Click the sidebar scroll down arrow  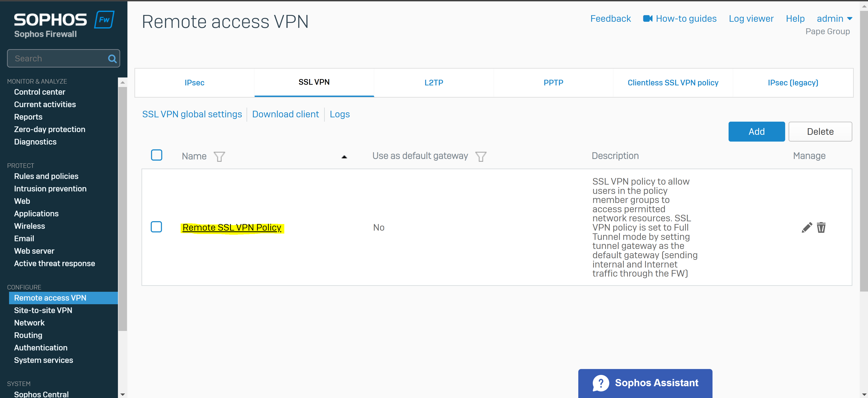(123, 394)
